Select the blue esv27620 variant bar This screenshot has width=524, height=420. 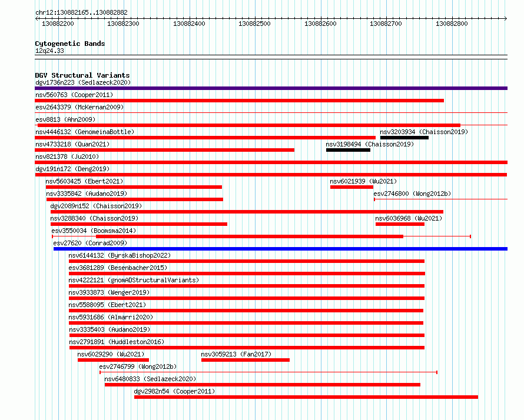tap(280, 249)
